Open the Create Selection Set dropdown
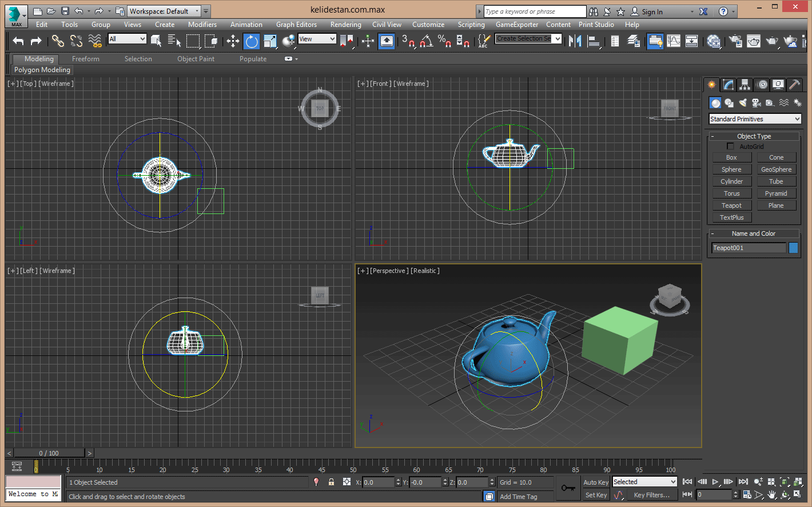 [x=528, y=39]
